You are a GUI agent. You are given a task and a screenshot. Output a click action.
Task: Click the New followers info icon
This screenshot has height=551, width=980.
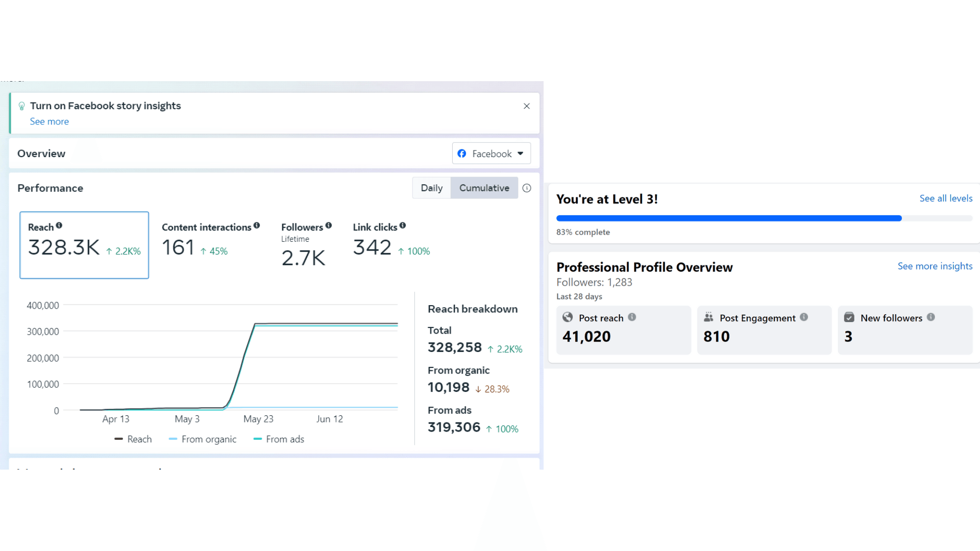[x=931, y=317]
